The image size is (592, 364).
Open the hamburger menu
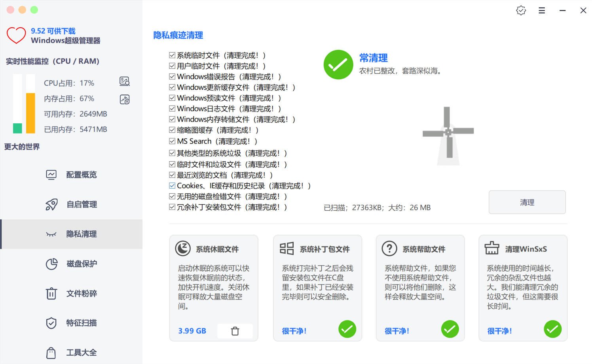pos(542,10)
